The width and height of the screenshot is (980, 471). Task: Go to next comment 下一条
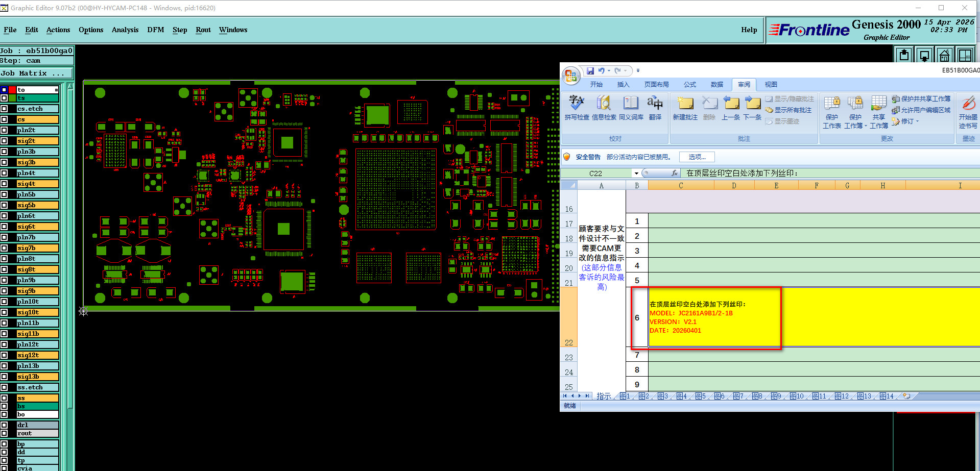coord(752,108)
